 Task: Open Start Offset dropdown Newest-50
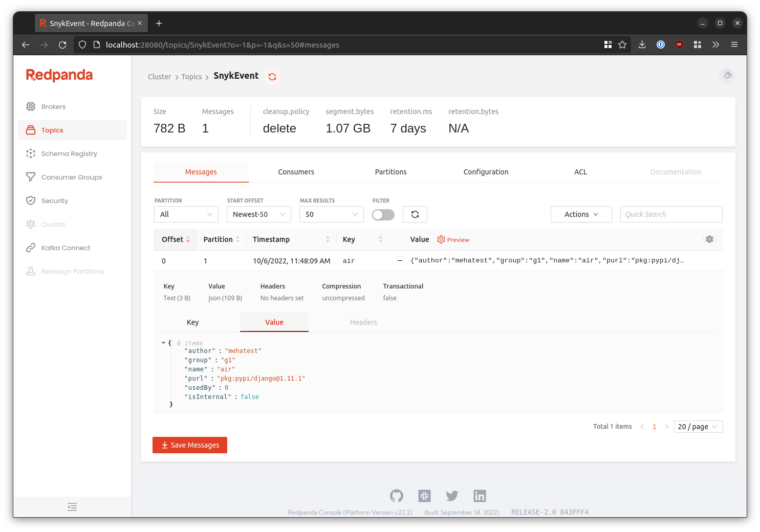coord(259,214)
